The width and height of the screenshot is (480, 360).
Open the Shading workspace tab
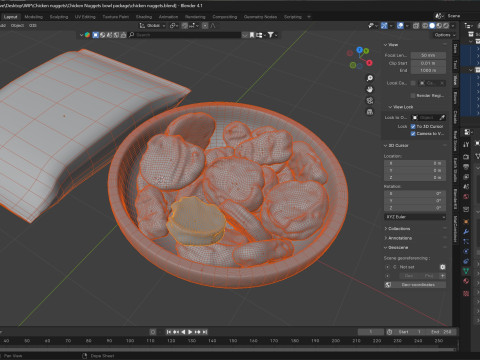pos(144,17)
